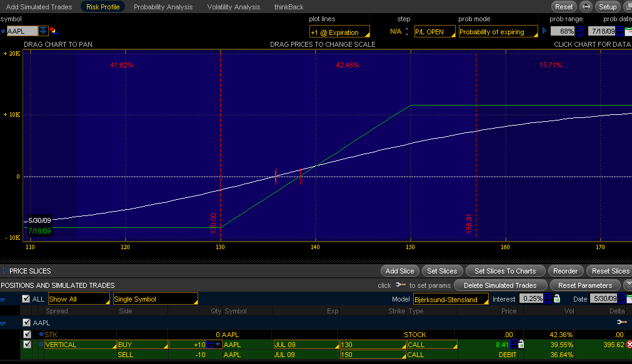Click the blue arrow left of prob range

coord(544,31)
